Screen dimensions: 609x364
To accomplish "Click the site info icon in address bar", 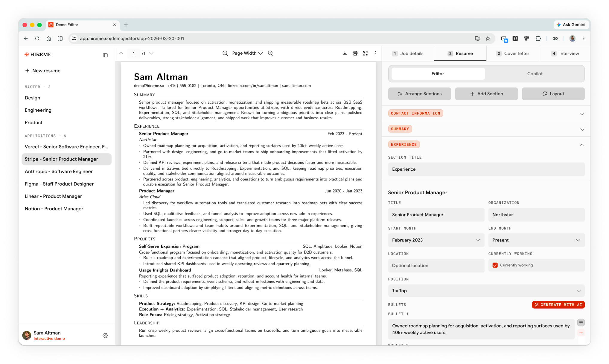I will tap(74, 38).
